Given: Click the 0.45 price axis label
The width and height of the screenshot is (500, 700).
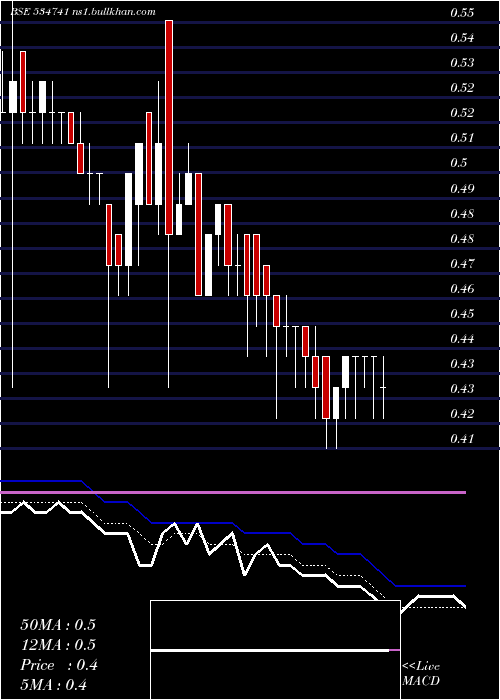Looking at the screenshot, I should click(x=462, y=314).
